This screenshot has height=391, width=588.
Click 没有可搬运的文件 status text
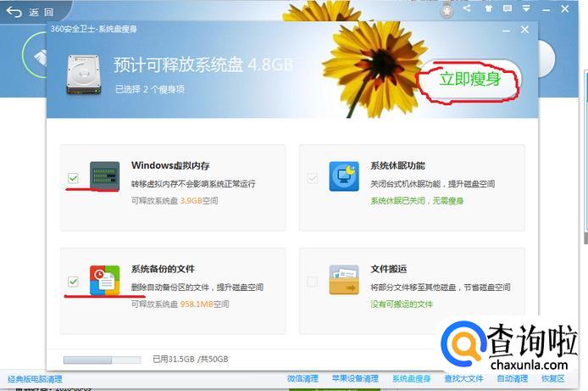tap(402, 304)
